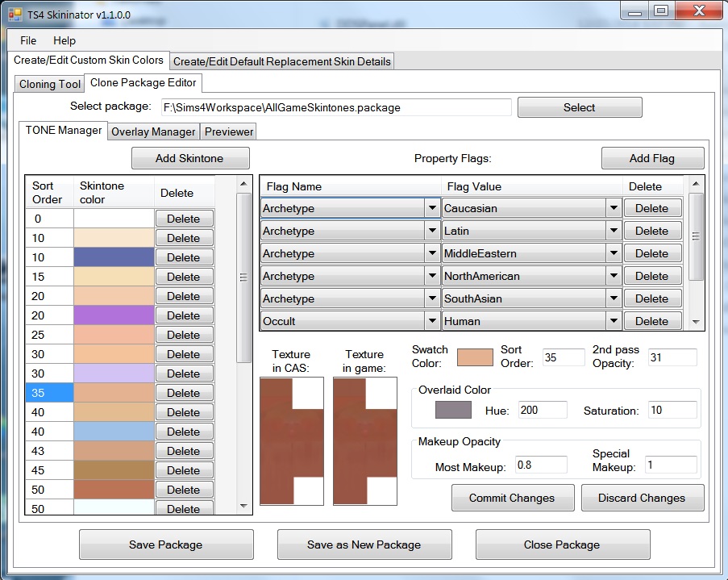
Task: Click Commit Changes
Action: tap(512, 498)
